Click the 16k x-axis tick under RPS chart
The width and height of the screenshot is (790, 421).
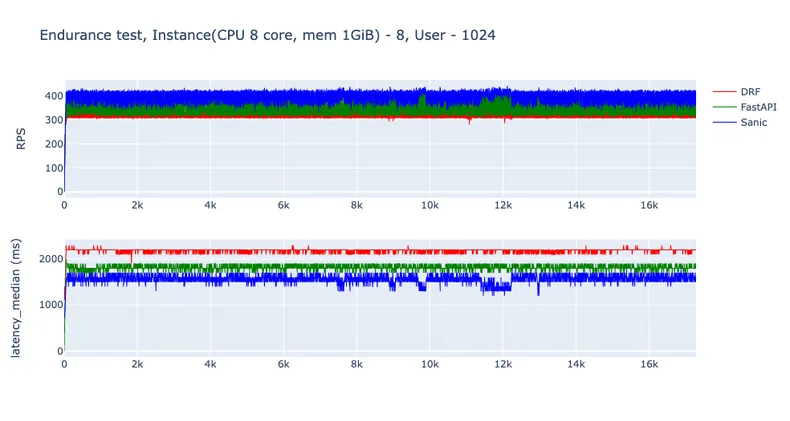649,205
